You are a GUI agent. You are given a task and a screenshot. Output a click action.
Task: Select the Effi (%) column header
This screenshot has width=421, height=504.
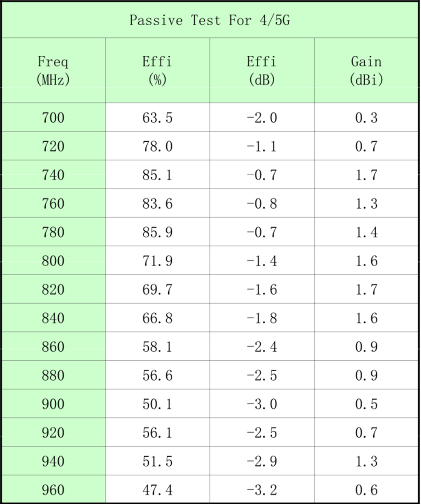[x=157, y=70]
